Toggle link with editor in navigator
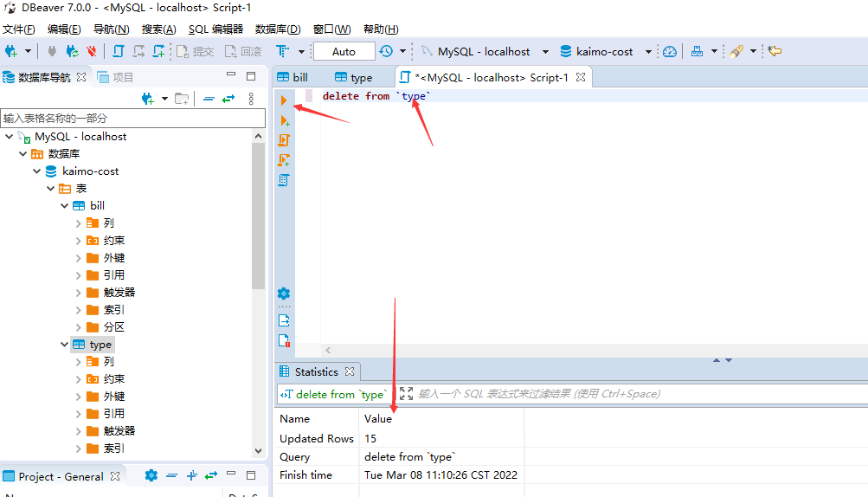The image size is (868, 497). pos(228,100)
